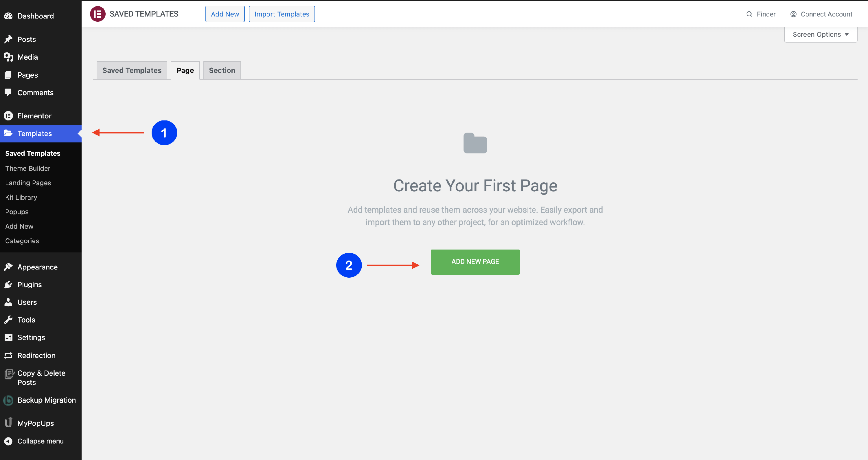868x460 pixels.
Task: Click the Plugins plug icon
Action: [x=8, y=285]
